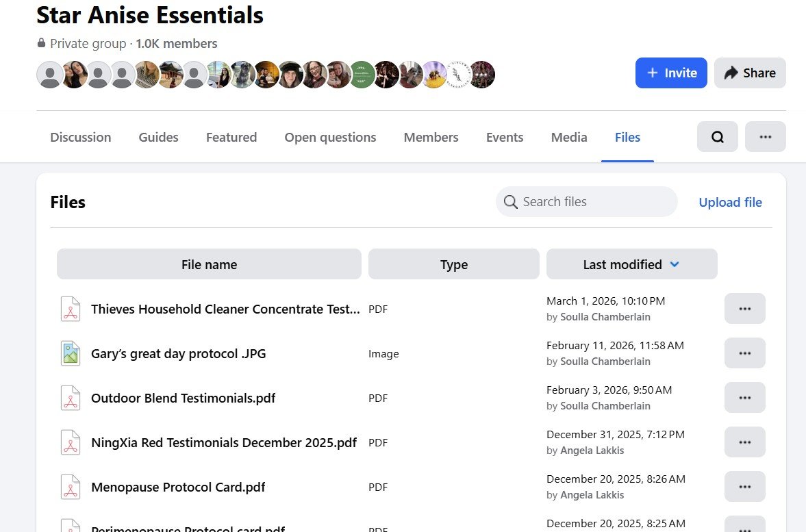
Task: Open options for Gary's great day protocol
Action: click(x=744, y=353)
